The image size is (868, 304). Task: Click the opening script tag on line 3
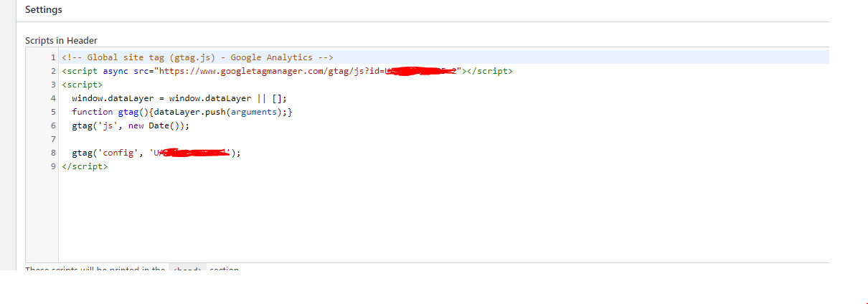(82, 85)
